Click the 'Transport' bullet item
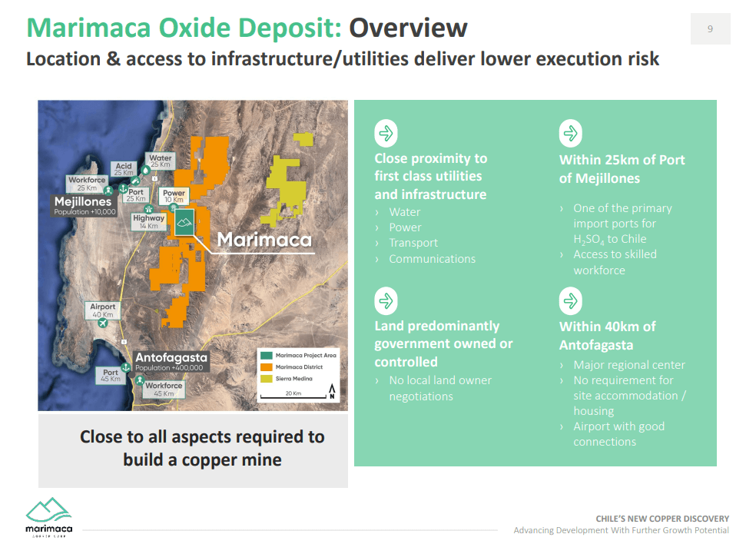 (x=413, y=243)
